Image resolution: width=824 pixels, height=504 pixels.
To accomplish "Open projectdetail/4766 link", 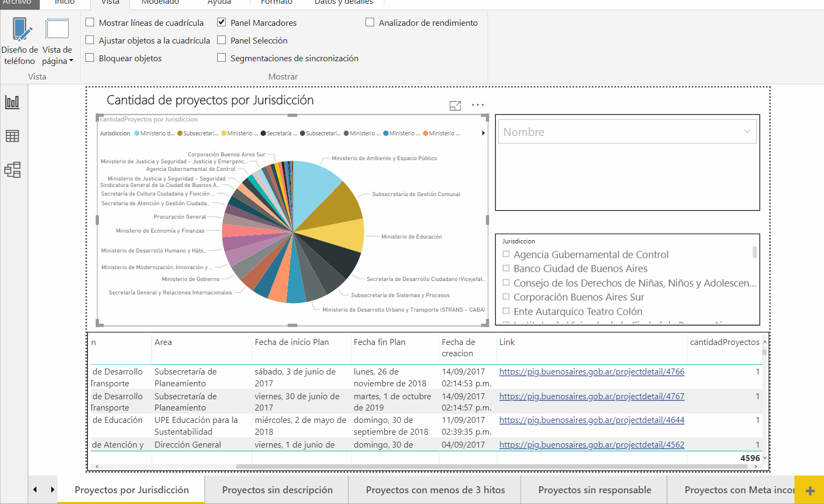I will (x=591, y=372).
